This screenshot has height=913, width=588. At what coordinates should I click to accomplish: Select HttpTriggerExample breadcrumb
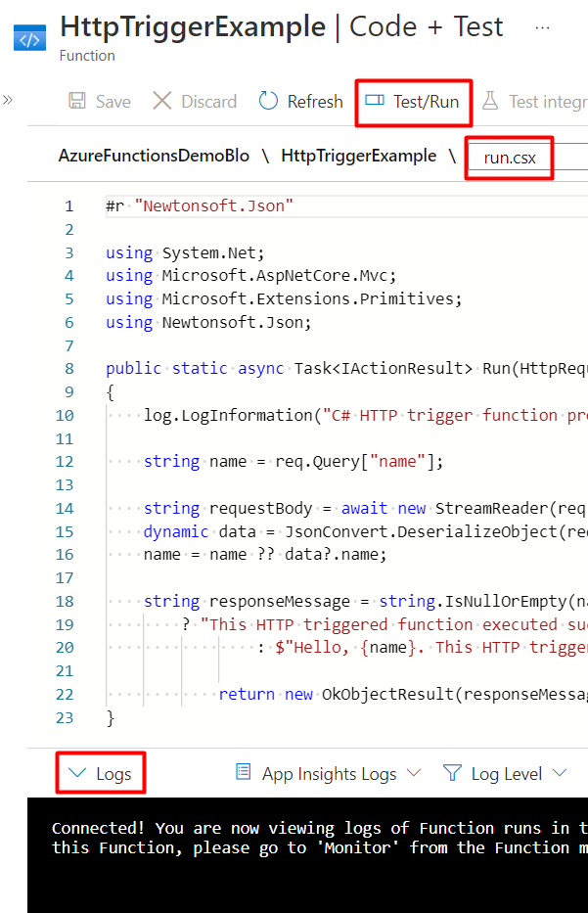359,156
